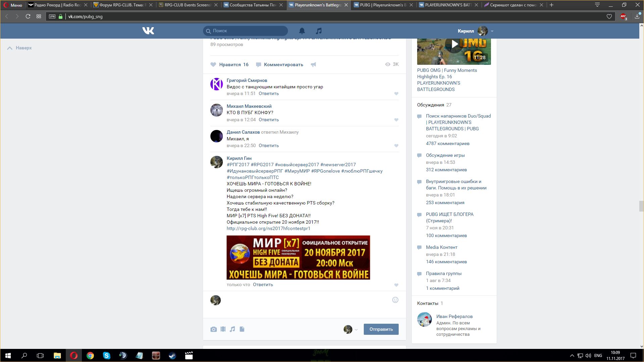Open VK notifications bell
This screenshot has width=644, height=362.
coord(302,31)
